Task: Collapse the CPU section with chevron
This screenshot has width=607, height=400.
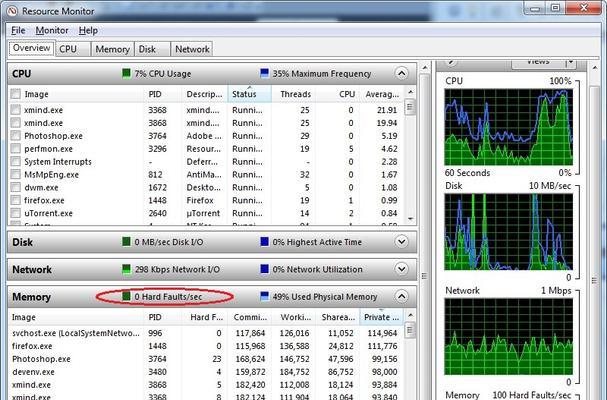Action: coord(401,74)
